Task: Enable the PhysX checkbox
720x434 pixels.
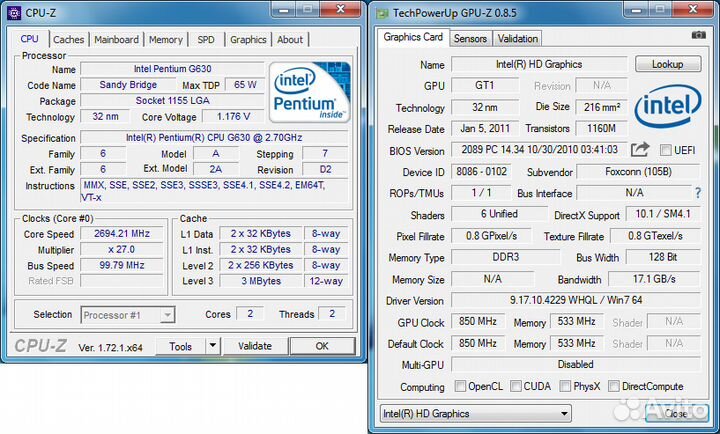Action: (x=565, y=386)
